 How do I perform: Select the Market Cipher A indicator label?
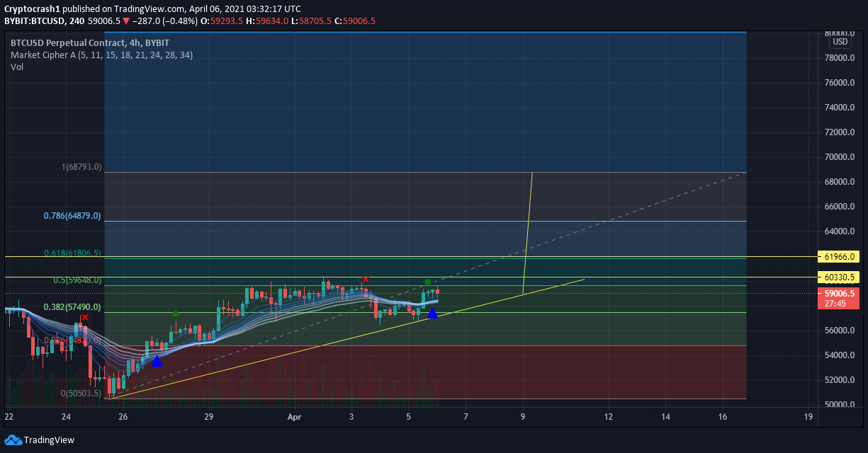point(101,55)
